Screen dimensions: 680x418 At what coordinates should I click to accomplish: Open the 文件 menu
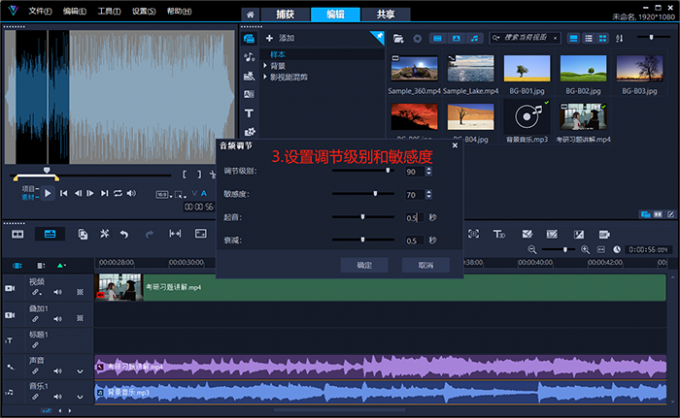coord(39,11)
